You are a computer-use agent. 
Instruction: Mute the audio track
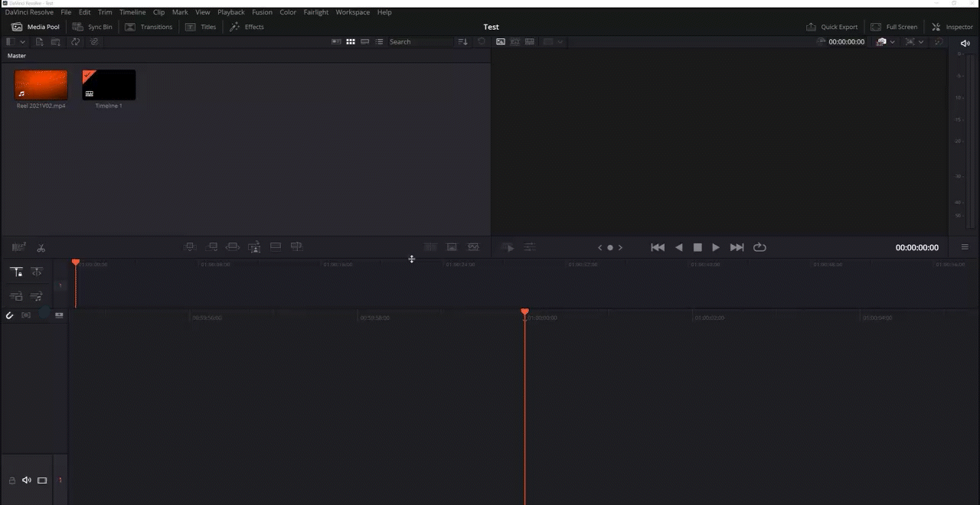[27, 480]
